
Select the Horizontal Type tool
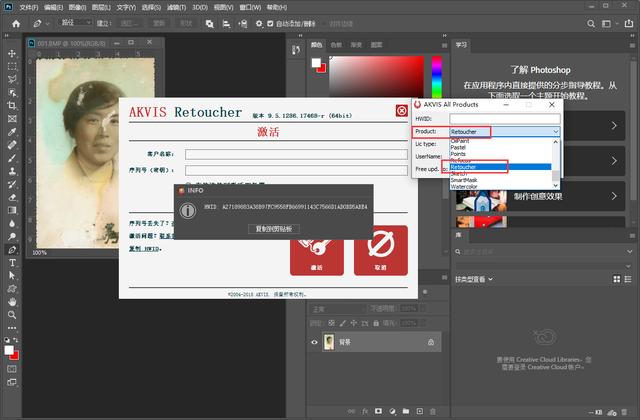point(12,262)
